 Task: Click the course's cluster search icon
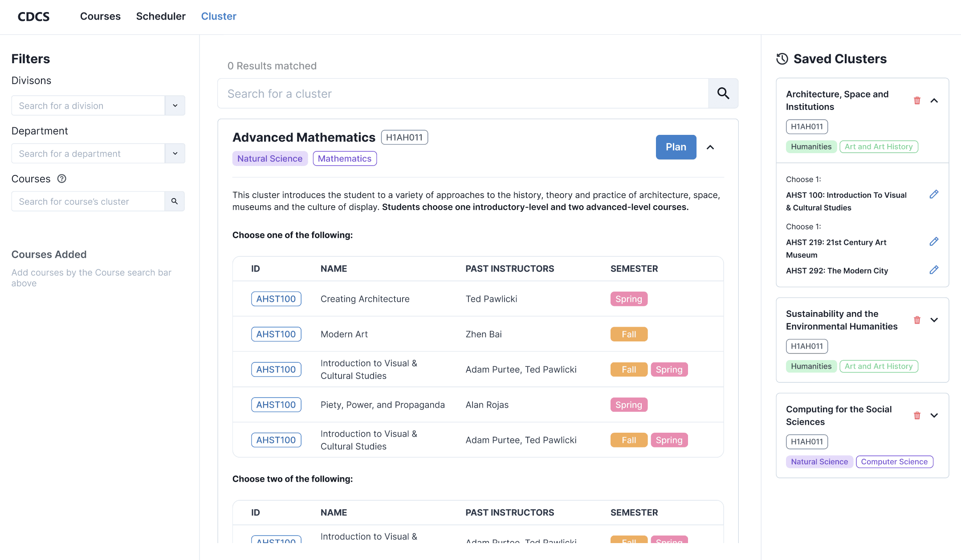pyautogui.click(x=175, y=201)
